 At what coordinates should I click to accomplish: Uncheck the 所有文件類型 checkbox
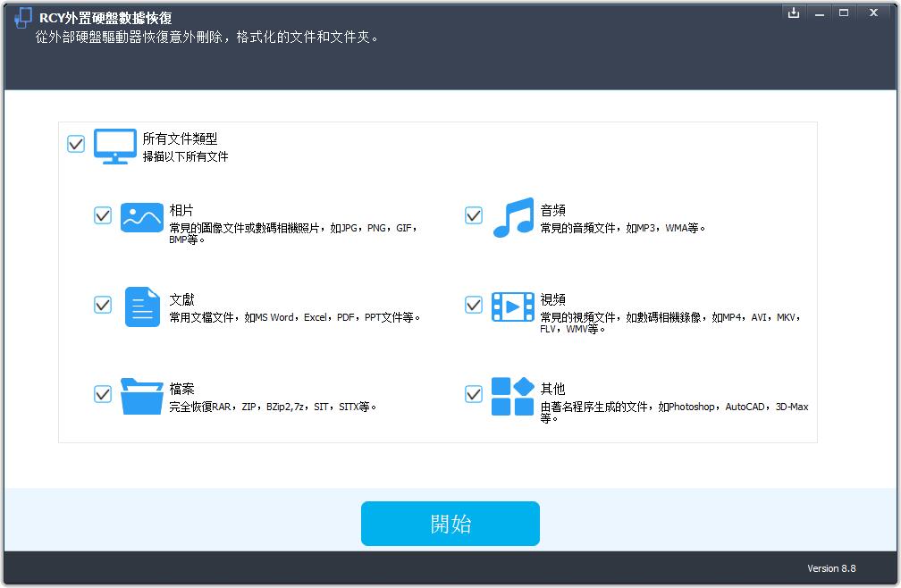[76, 144]
